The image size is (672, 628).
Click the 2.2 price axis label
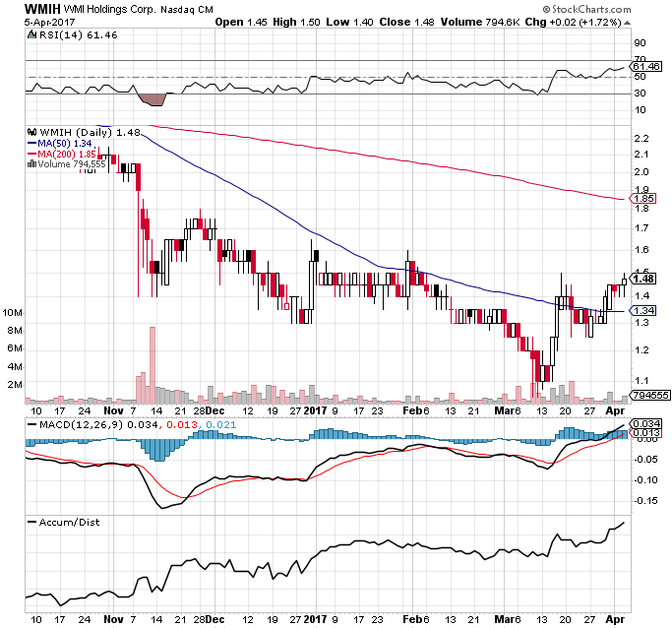coord(641,138)
